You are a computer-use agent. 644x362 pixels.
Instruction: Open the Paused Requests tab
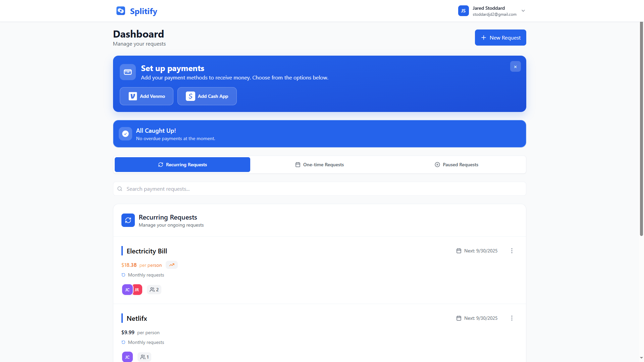457,165
